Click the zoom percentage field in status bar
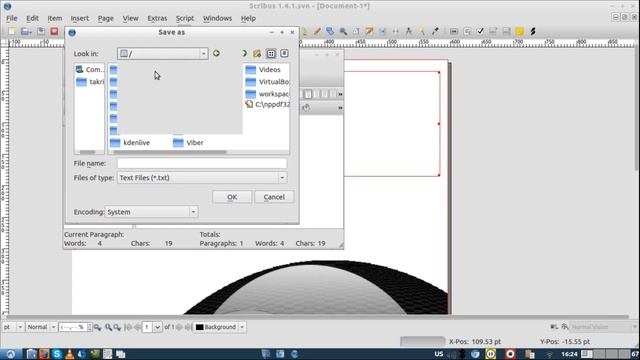The width and height of the screenshot is (640, 360). click(x=73, y=327)
